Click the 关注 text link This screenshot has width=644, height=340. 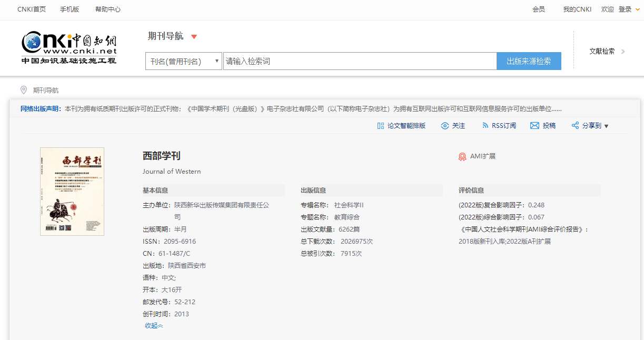tap(459, 126)
